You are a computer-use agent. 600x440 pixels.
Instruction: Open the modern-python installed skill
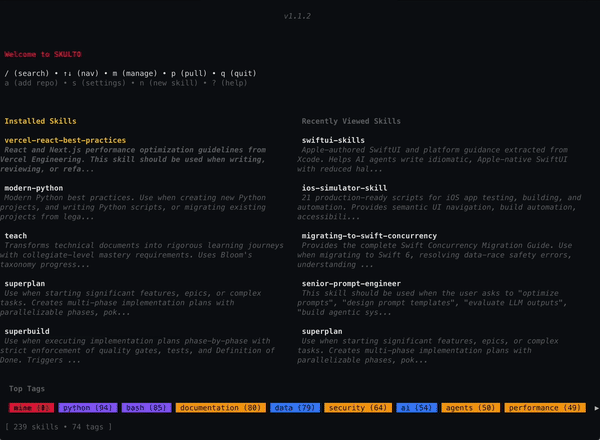point(34,187)
